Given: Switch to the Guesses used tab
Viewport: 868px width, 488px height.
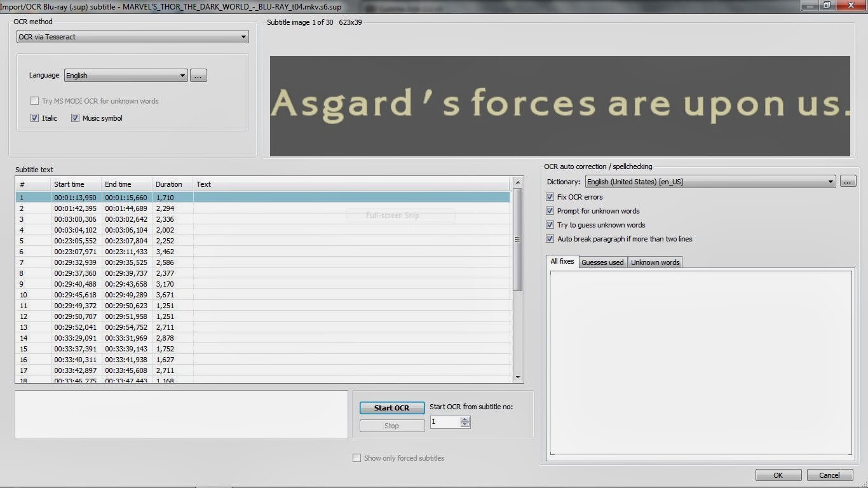Looking at the screenshot, I should point(602,262).
